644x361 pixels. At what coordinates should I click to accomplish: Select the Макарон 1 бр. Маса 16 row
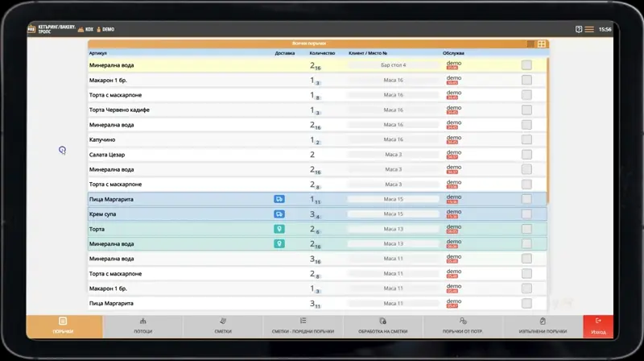[x=317, y=80]
